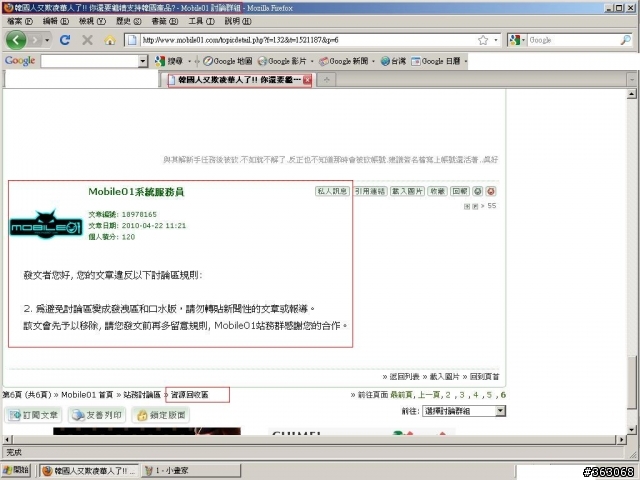This screenshot has height=480, width=640.
Task: Close the 韓國人又欺凌華人了 tab
Action: [x=307, y=80]
